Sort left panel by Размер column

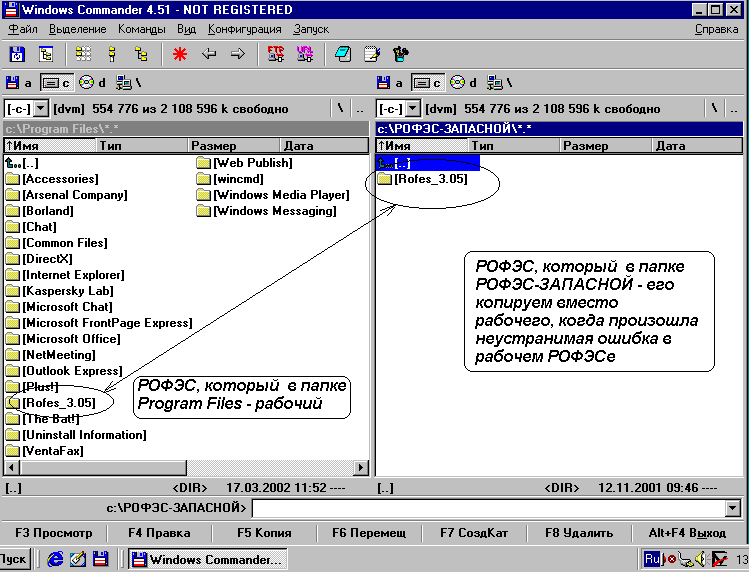[x=234, y=146]
